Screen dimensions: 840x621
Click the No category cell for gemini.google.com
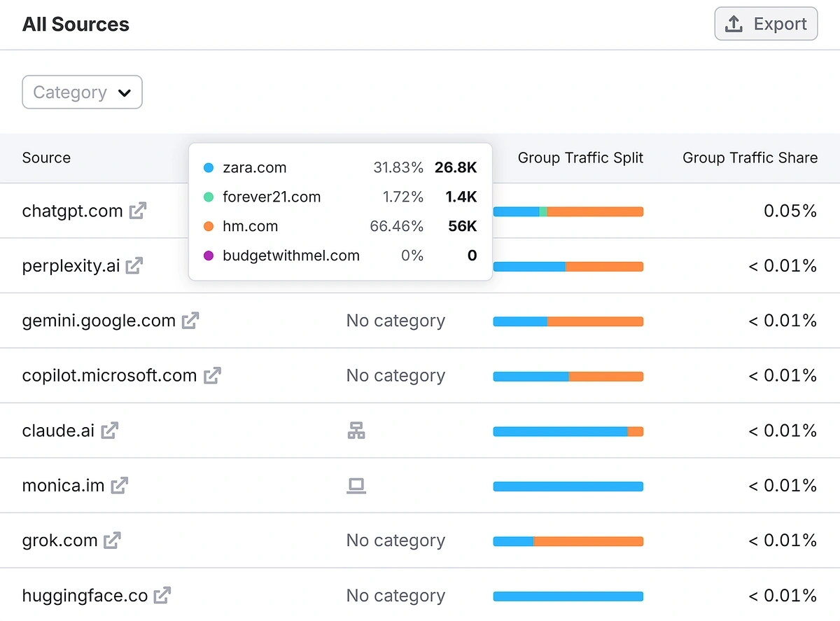[x=395, y=321]
